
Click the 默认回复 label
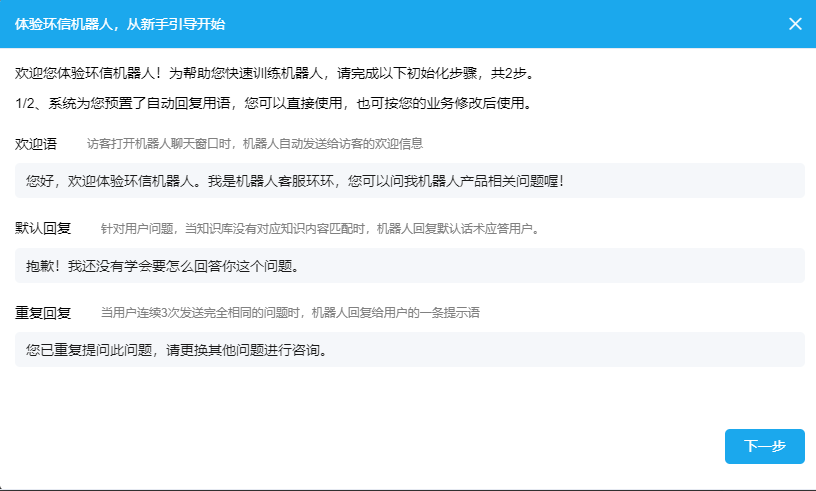(43, 228)
